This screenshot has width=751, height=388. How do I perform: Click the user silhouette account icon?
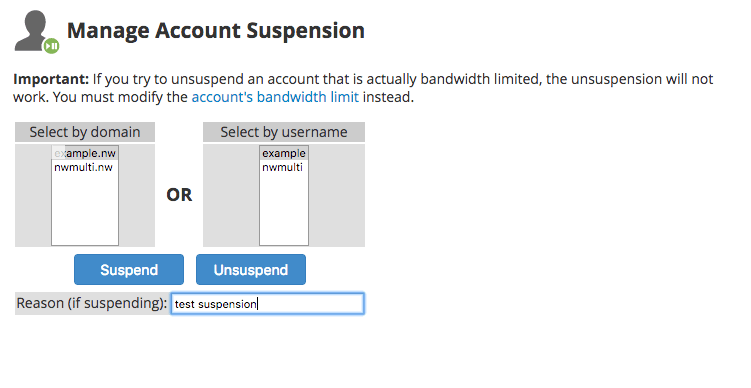coord(31,30)
